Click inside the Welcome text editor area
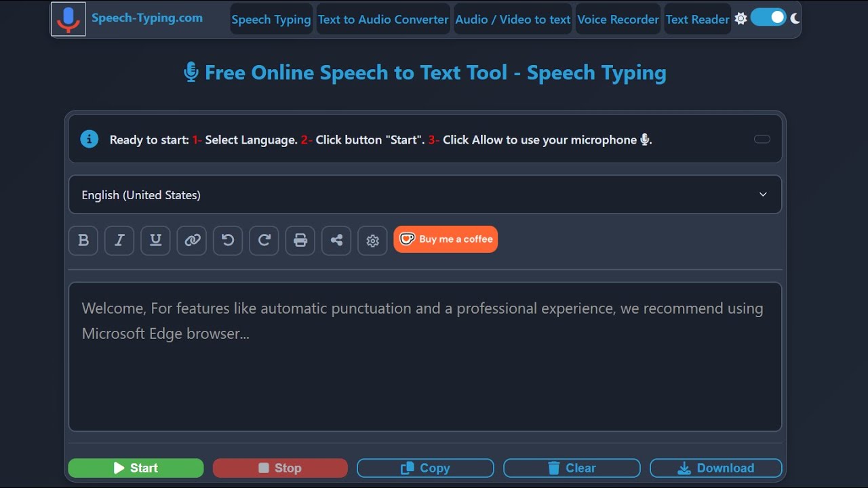Image resolution: width=868 pixels, height=488 pixels. [x=425, y=357]
